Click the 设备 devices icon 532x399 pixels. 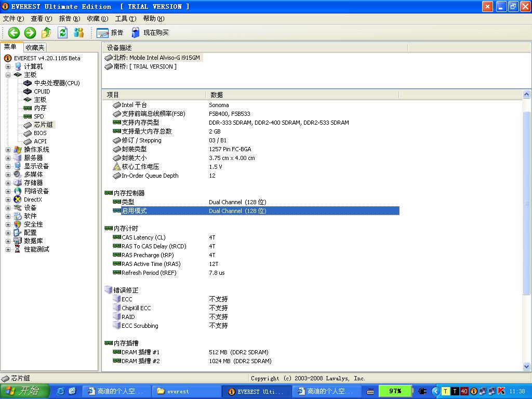[17, 208]
